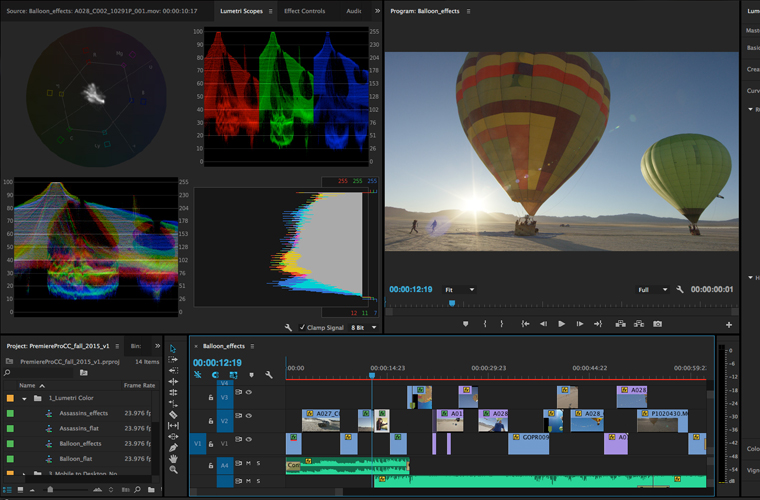
Task: Open Balloon_effects timeline panel menu
Action: pyautogui.click(x=252, y=346)
